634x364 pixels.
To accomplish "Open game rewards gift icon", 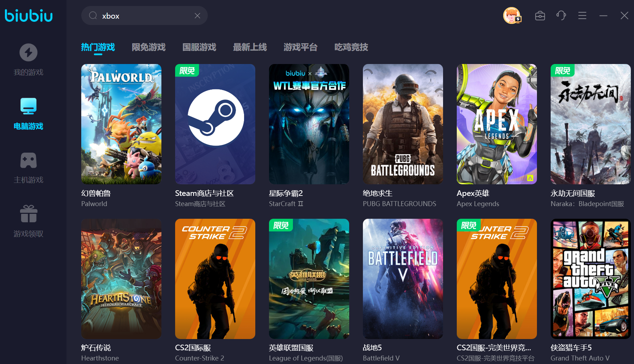I will pos(28,214).
